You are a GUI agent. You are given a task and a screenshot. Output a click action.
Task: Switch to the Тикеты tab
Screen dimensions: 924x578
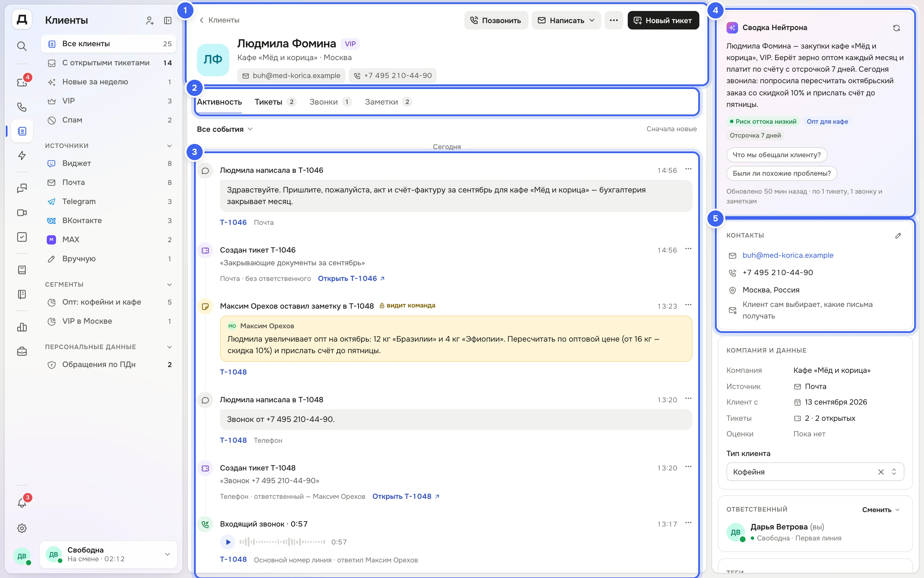[x=275, y=102]
